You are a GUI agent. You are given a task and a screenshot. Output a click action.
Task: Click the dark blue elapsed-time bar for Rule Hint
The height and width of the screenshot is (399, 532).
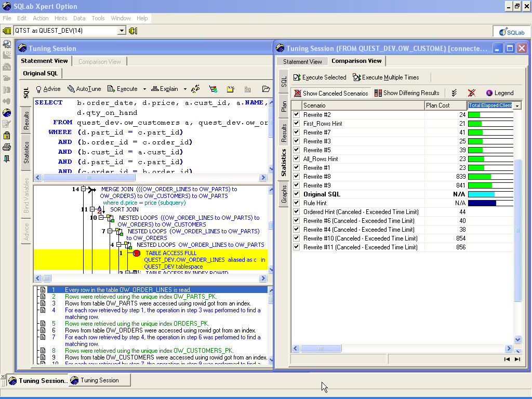pyautogui.click(x=482, y=203)
